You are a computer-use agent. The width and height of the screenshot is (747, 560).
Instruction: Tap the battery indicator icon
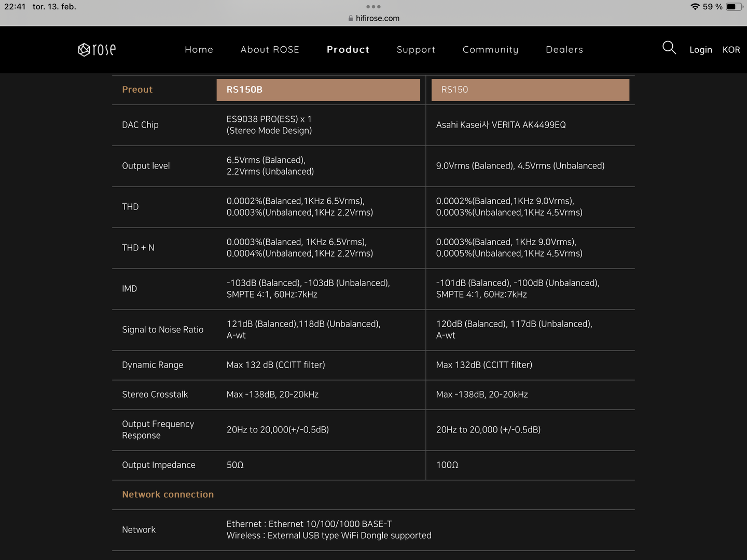coord(734,7)
